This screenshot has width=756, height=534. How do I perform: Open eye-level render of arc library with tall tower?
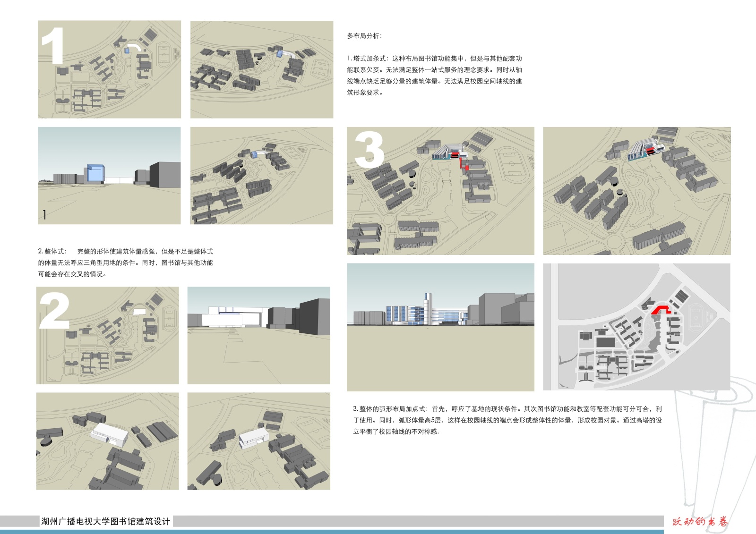click(x=440, y=327)
